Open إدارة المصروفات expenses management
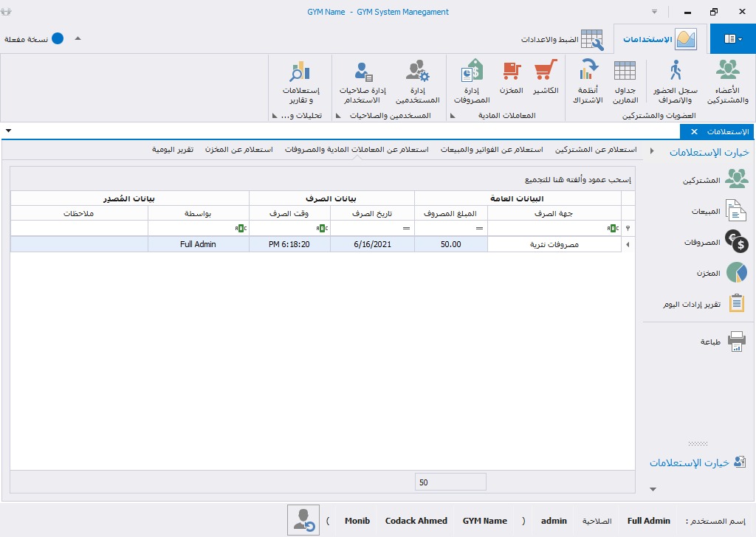The height and width of the screenshot is (537, 756). pyautogui.click(x=472, y=81)
